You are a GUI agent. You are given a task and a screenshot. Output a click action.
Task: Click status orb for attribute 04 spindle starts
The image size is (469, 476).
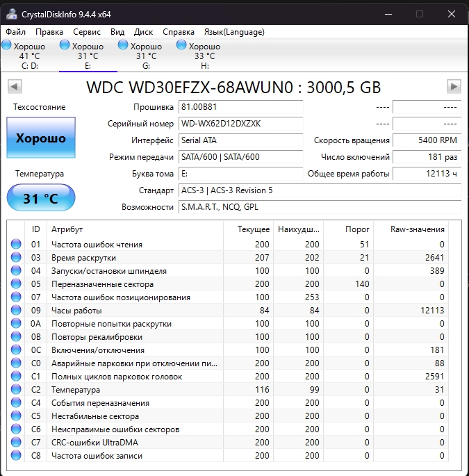[x=16, y=270]
